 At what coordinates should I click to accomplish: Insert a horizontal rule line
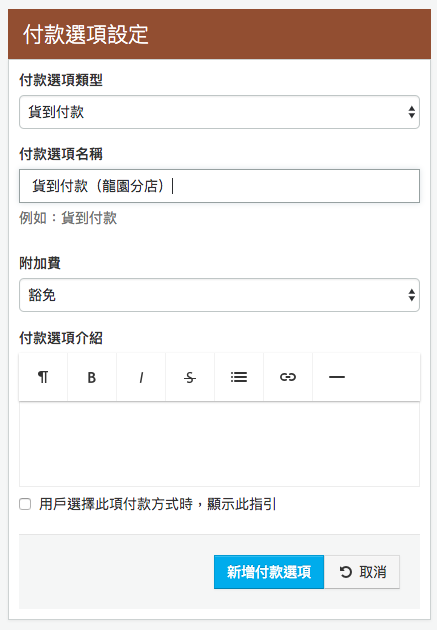pos(337,377)
